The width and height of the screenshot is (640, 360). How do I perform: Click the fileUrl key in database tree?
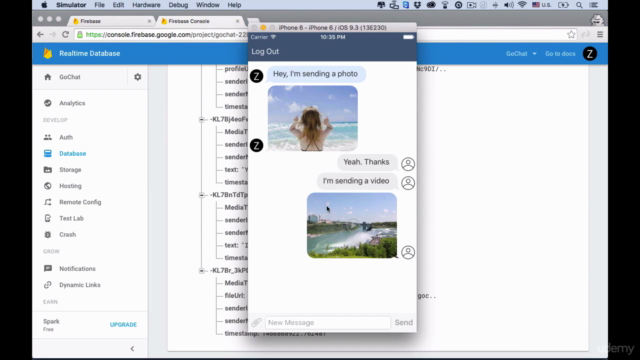(235, 296)
